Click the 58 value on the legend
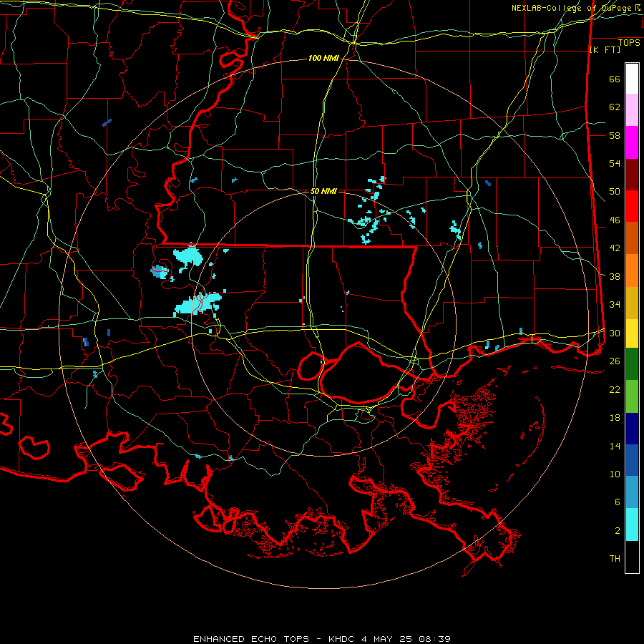 tap(615, 135)
